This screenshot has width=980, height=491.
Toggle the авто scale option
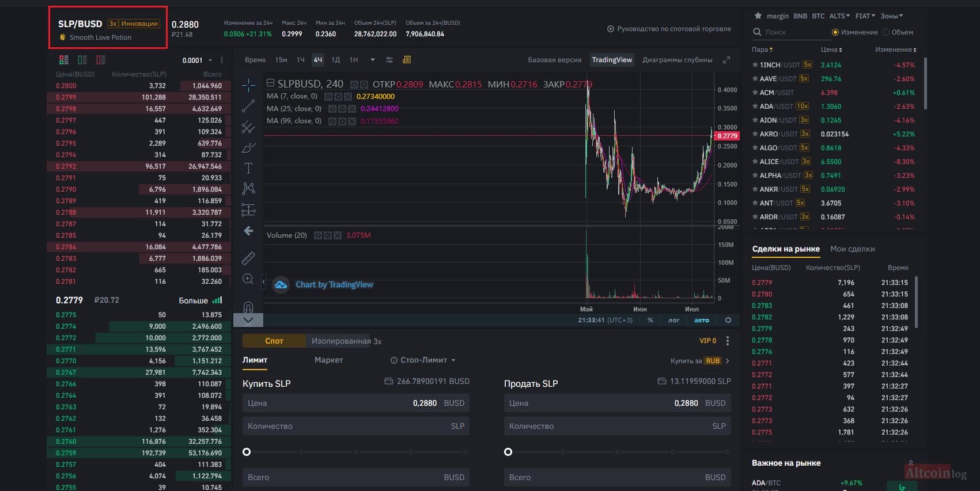pos(702,320)
